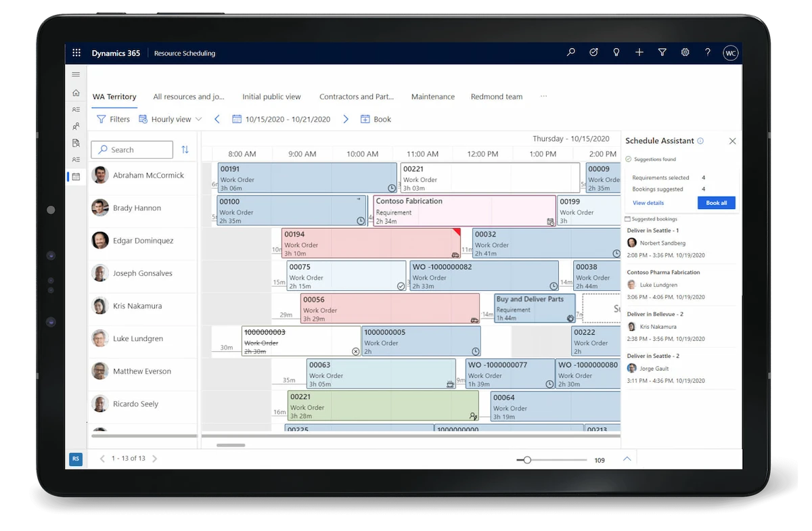
Task: Select Matthew Everson resource row
Action: 143,371
